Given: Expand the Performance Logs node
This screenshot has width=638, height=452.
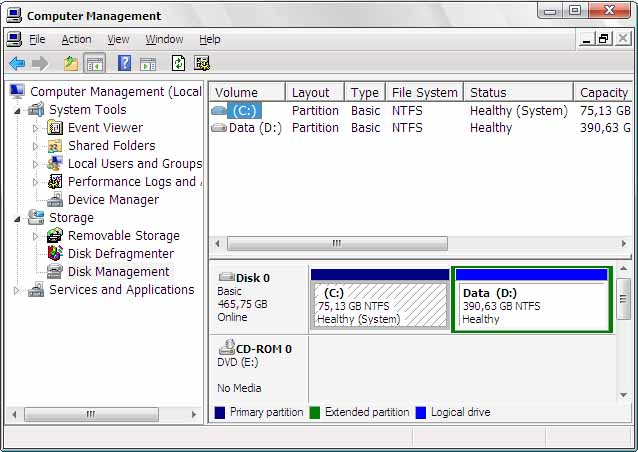Looking at the screenshot, I should (35, 182).
